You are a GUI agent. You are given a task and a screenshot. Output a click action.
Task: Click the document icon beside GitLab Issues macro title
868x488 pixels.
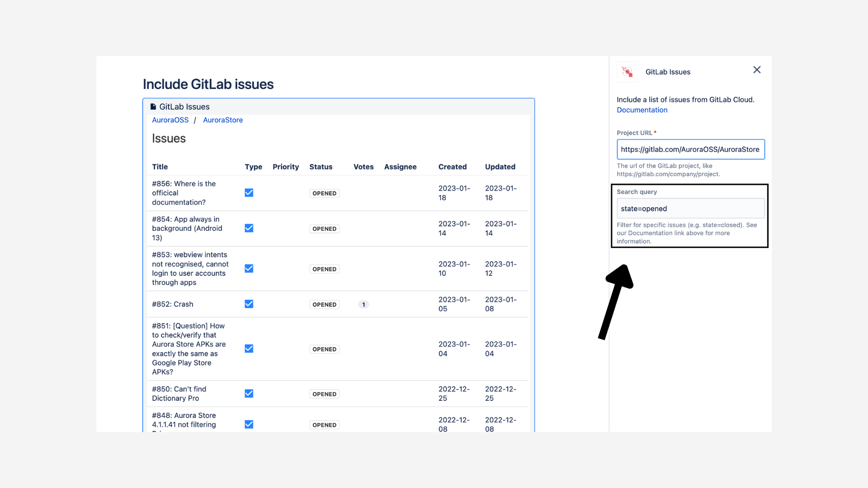(x=153, y=106)
